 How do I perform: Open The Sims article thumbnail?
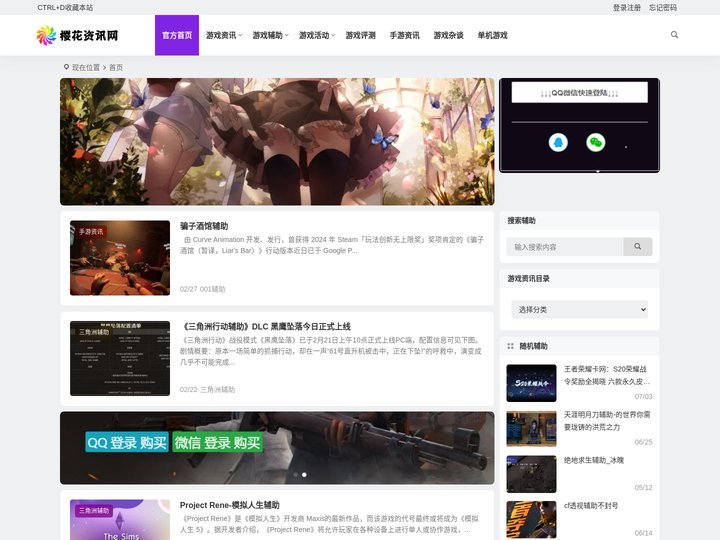pos(120,520)
